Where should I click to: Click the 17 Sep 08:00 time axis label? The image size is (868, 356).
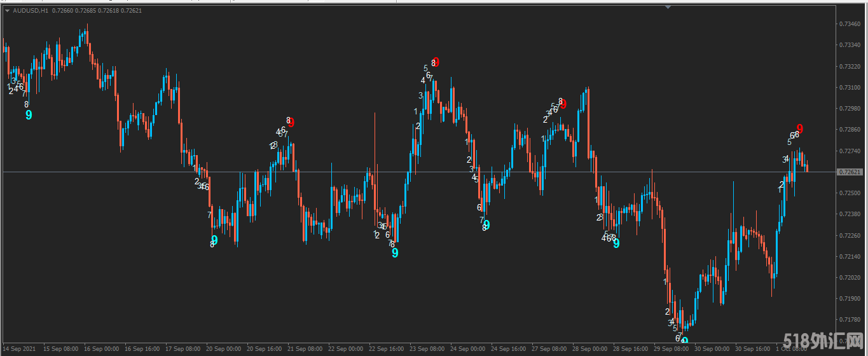184,349
